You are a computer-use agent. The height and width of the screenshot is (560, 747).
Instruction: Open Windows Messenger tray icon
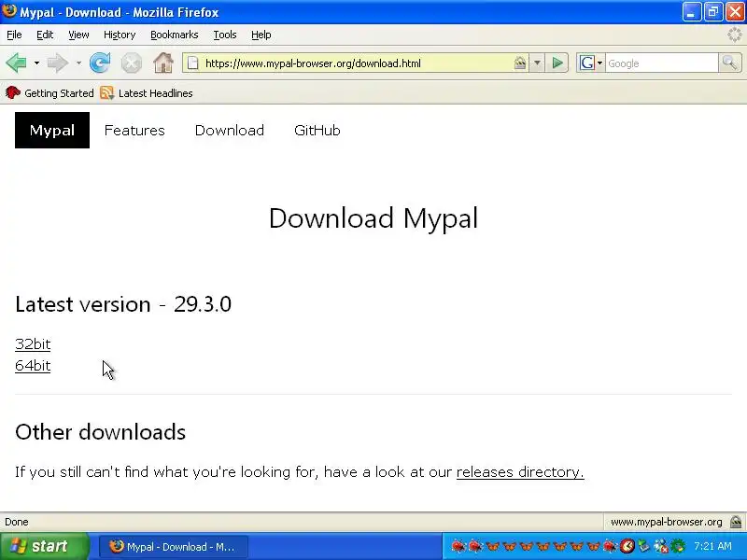coord(661,546)
